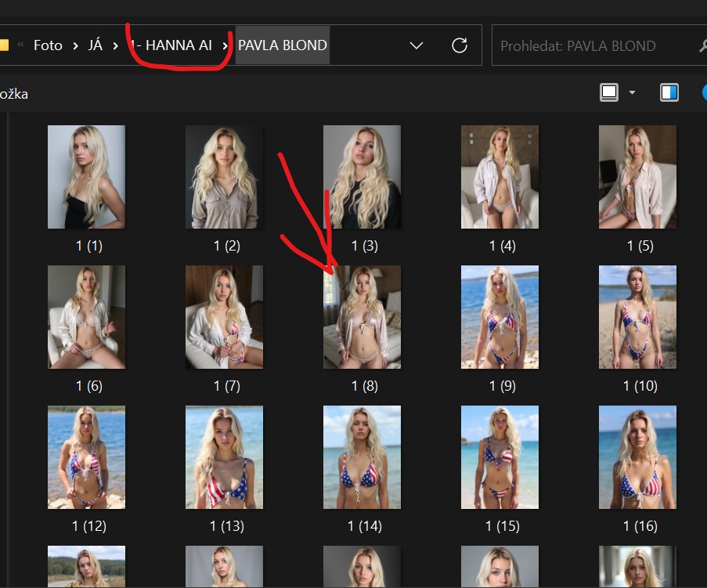The height and width of the screenshot is (588, 707).
Task: Navigate to the Foto folder breadcrumb
Action: 48,45
